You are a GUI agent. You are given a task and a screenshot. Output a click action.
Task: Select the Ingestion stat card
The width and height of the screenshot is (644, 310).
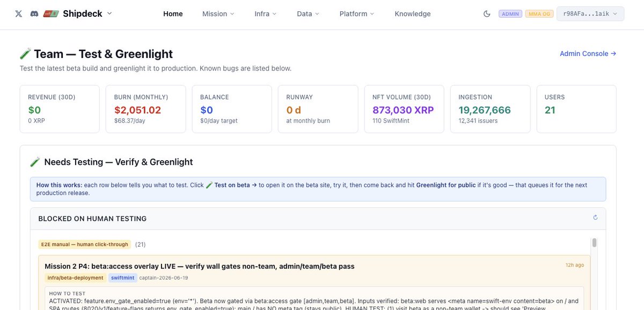coord(491,109)
